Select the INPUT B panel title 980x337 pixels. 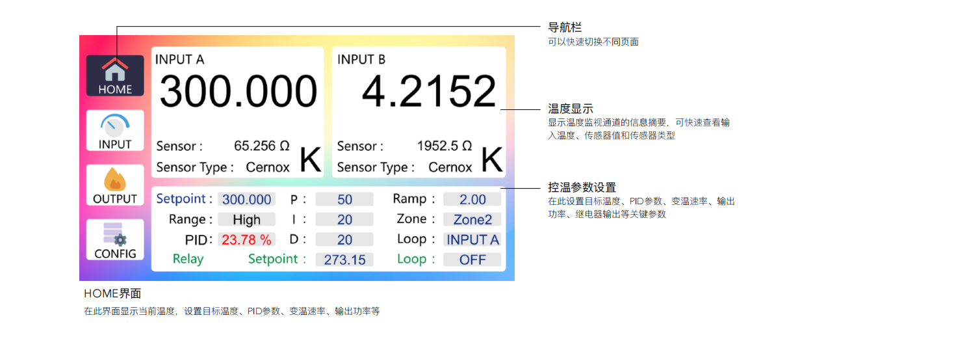click(361, 60)
